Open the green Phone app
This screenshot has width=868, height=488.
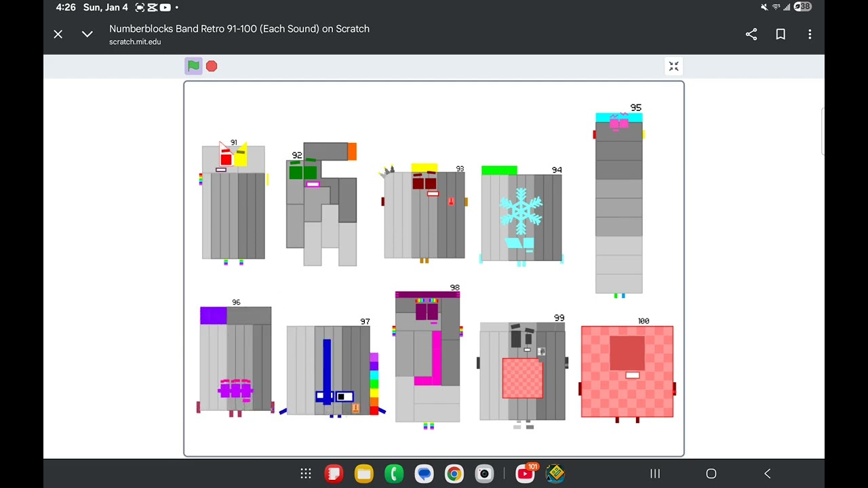pyautogui.click(x=394, y=474)
